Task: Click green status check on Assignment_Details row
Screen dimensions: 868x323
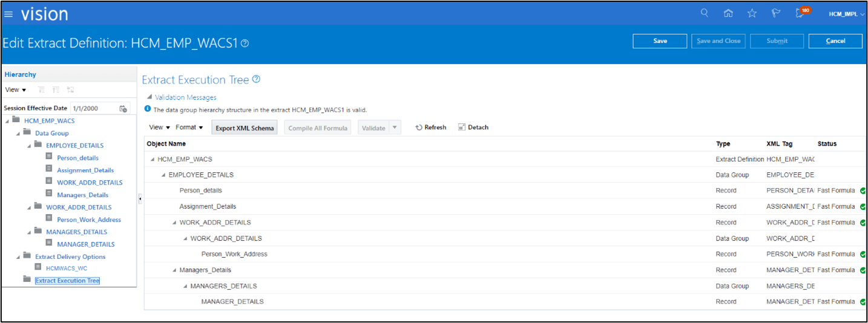Action: pyautogui.click(x=863, y=206)
